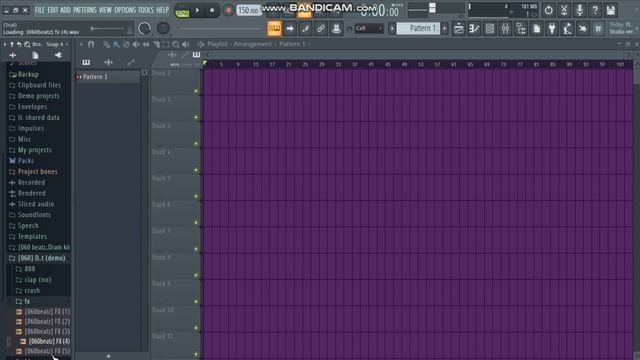
Task: Click the arrow step-edit icon in toolbar
Action: point(290,29)
